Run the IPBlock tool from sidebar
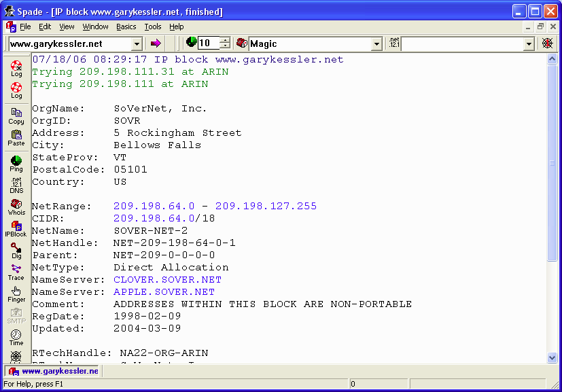Screen dimensions: 562x392 [x=16, y=230]
